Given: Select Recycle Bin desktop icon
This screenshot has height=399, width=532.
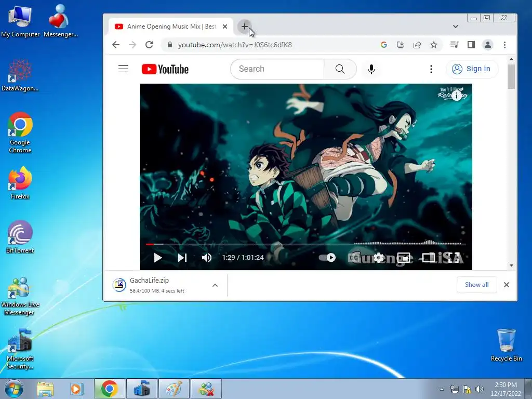Looking at the screenshot, I should tap(506, 345).
